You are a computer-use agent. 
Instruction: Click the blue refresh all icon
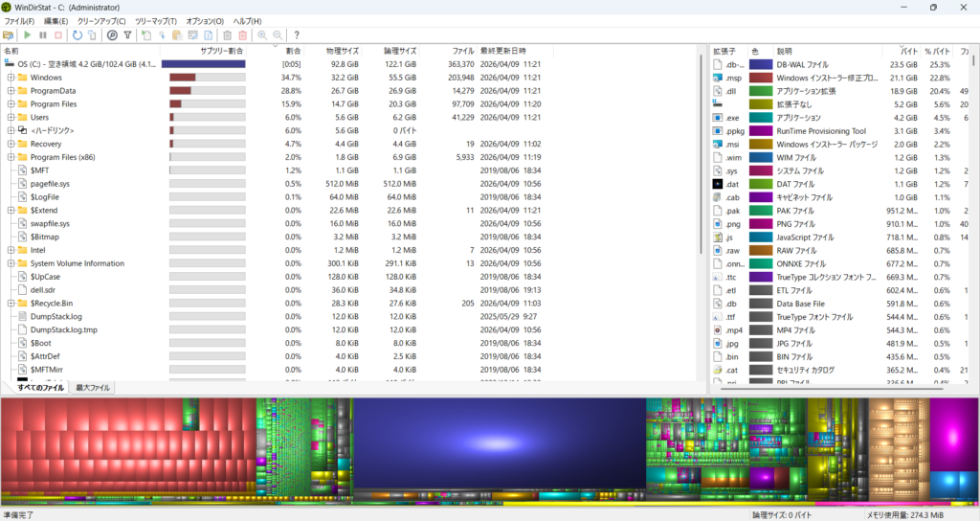(x=78, y=35)
